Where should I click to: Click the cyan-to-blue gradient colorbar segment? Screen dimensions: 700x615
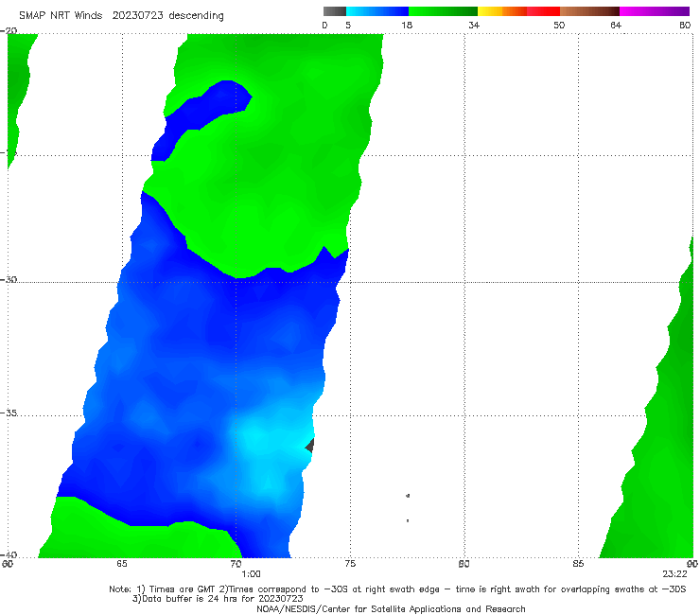coord(377,11)
